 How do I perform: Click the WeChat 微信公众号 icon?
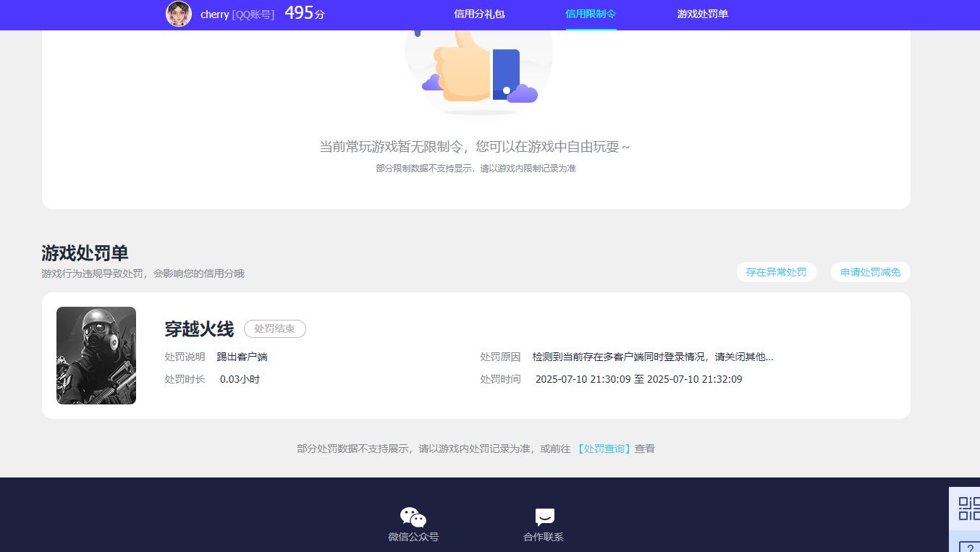(x=413, y=517)
